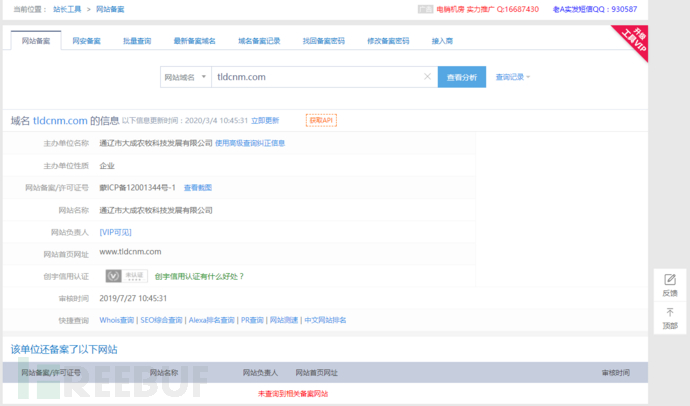Image resolution: width=690 pixels, height=406 pixels.
Task: Click the upgrade VIP corner ribbon
Action: pos(634,40)
